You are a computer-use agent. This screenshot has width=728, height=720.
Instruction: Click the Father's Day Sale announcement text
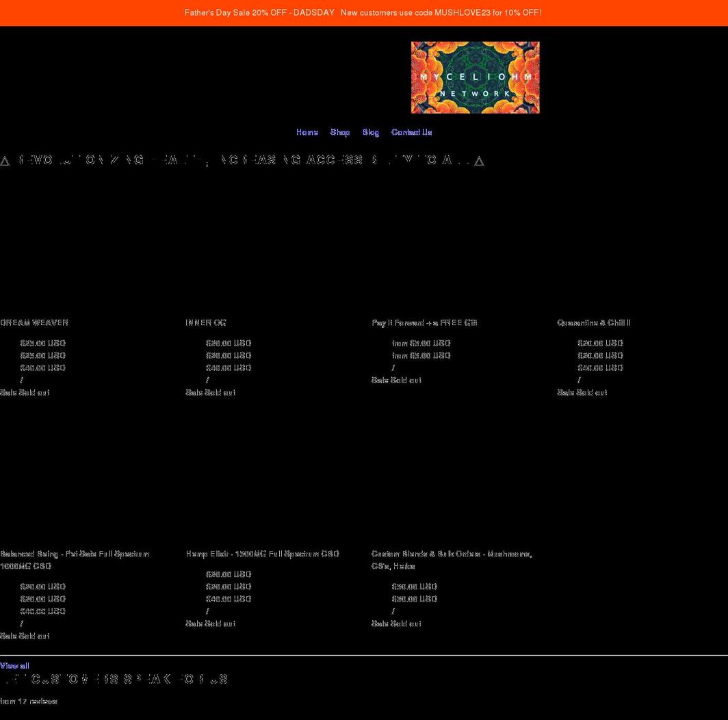[x=259, y=12]
